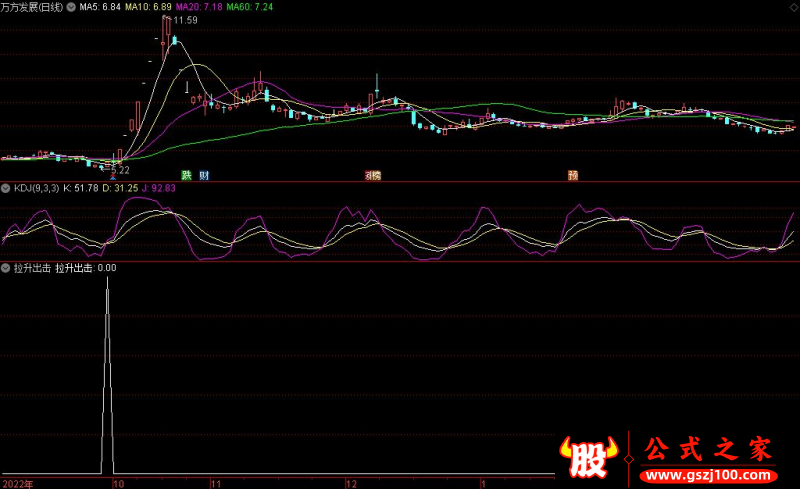Click the 5.22 low price arrow marker
Viewport: 800px width, 489px height.
(x=113, y=172)
